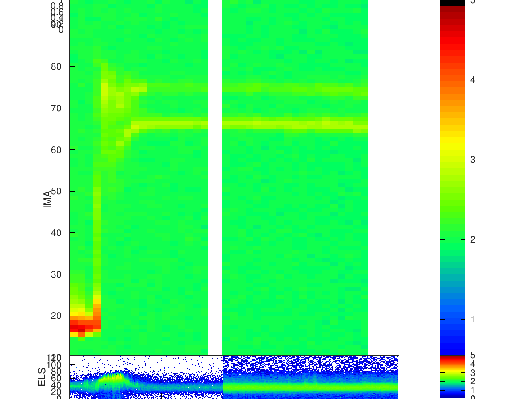Screen dimensions: 532x399
Task: Click tick label 80 on IMA axis
Action: point(56,66)
